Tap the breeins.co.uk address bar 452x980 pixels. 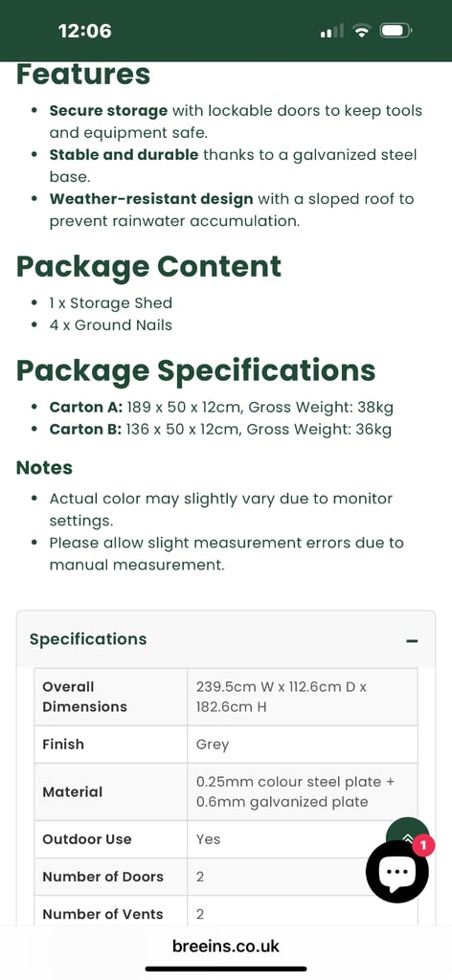point(226,947)
